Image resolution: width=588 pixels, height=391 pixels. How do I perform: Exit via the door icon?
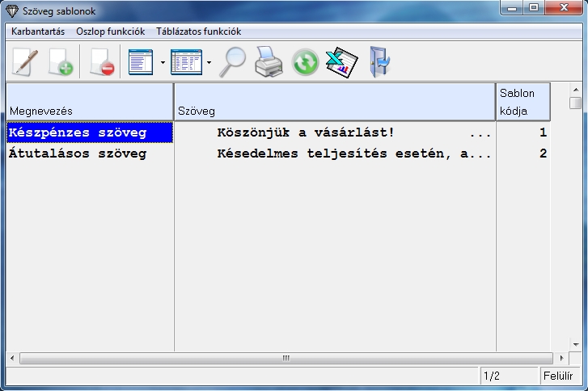point(379,62)
